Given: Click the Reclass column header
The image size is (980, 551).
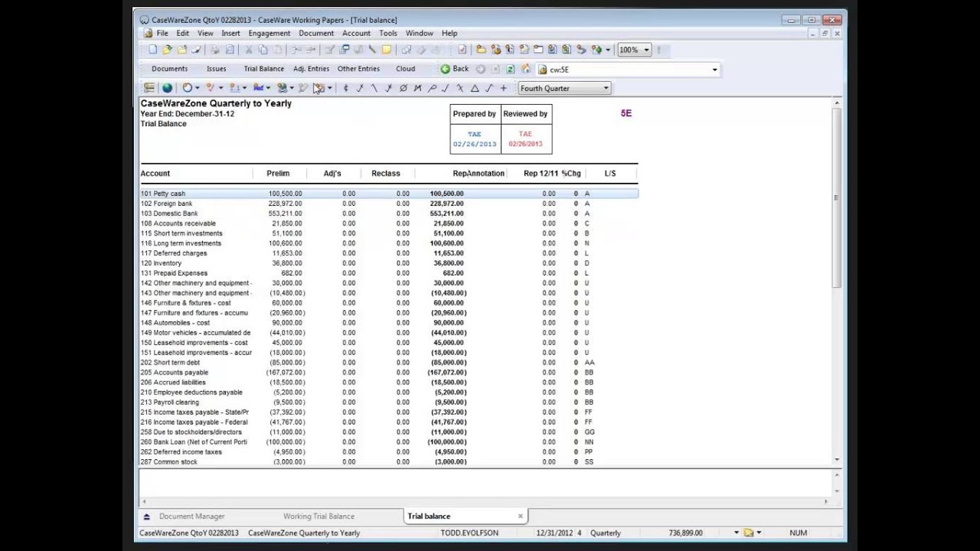Looking at the screenshot, I should coord(386,174).
